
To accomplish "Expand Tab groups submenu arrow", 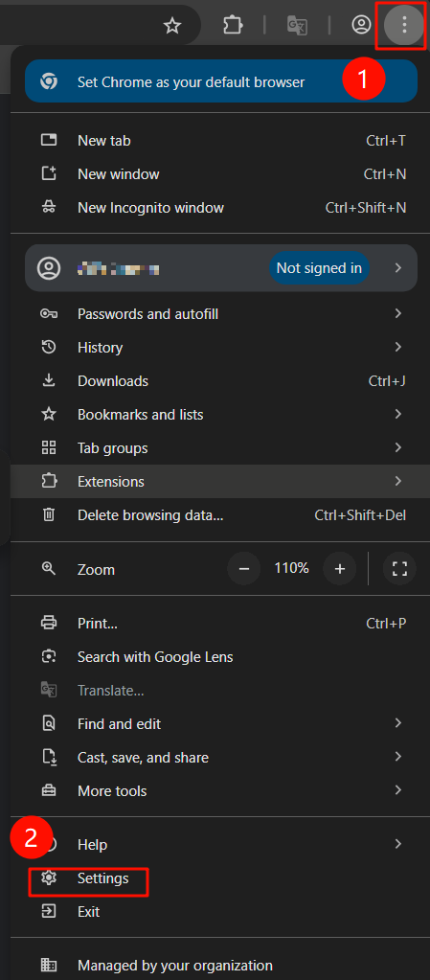I will [x=398, y=447].
